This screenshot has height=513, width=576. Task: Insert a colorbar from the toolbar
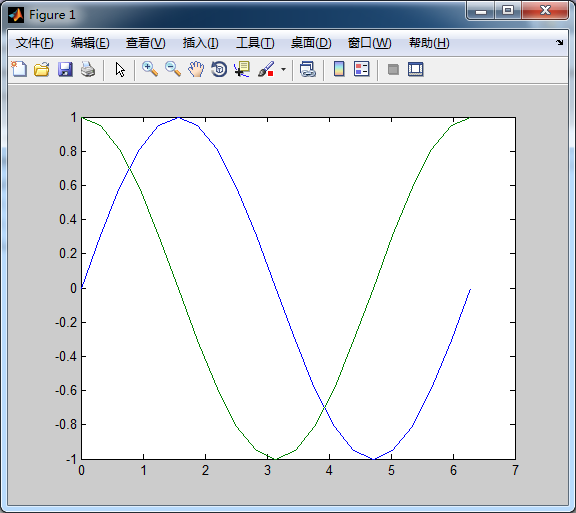pos(339,69)
